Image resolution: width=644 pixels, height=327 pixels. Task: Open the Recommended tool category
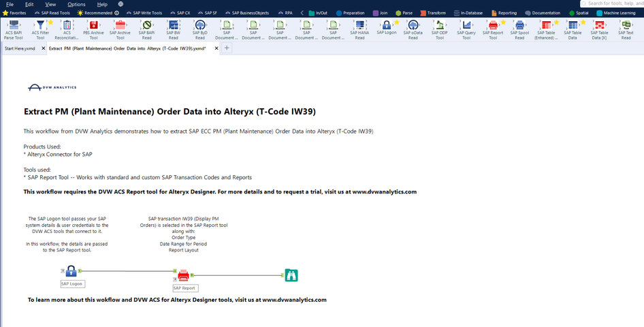click(95, 13)
